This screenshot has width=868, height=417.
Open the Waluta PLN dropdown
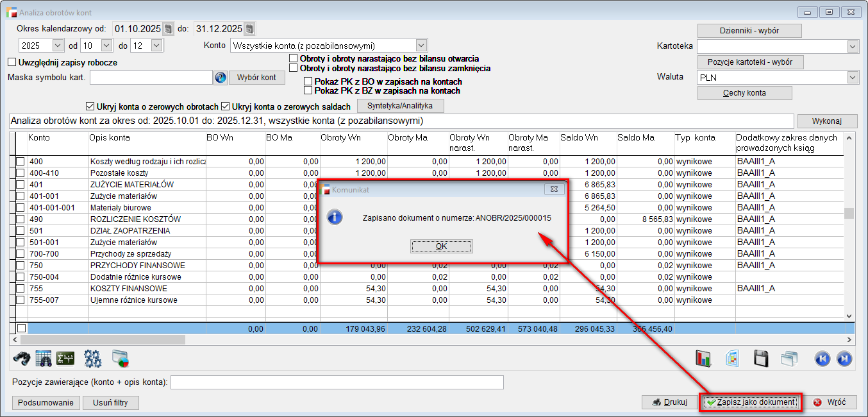click(852, 78)
